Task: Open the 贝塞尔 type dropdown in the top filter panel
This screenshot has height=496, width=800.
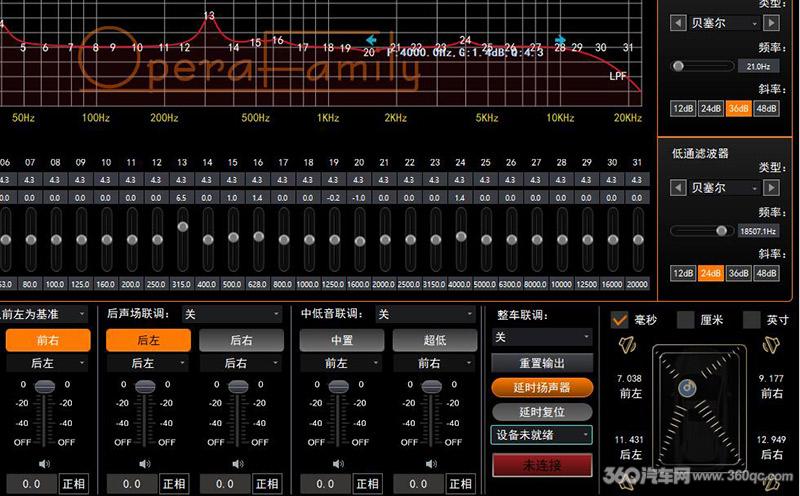Action: [x=724, y=23]
